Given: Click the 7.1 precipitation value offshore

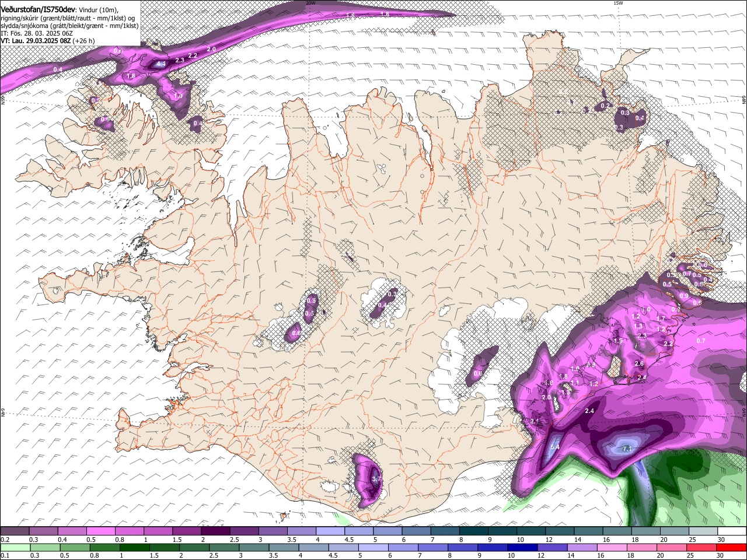Looking at the screenshot, I should pos(628,449).
